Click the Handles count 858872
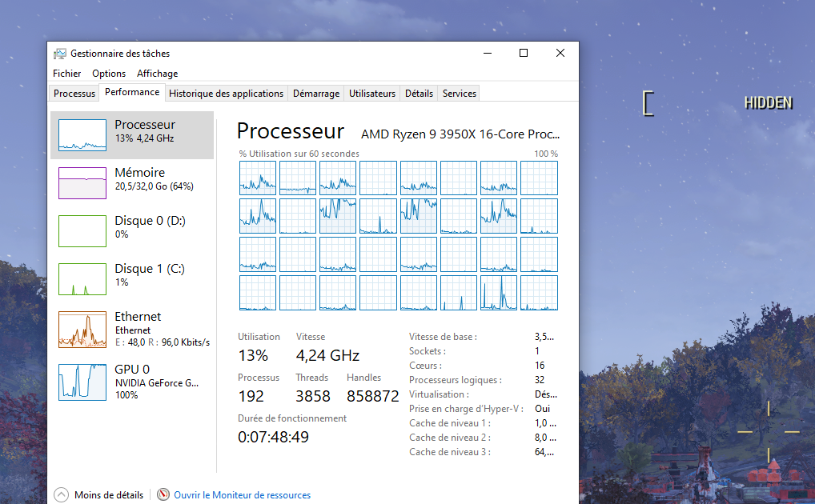The height and width of the screenshot is (504, 815). point(373,397)
